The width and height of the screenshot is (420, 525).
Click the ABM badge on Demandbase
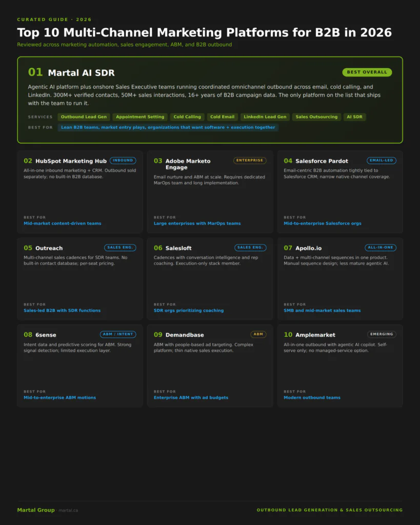click(x=258, y=334)
